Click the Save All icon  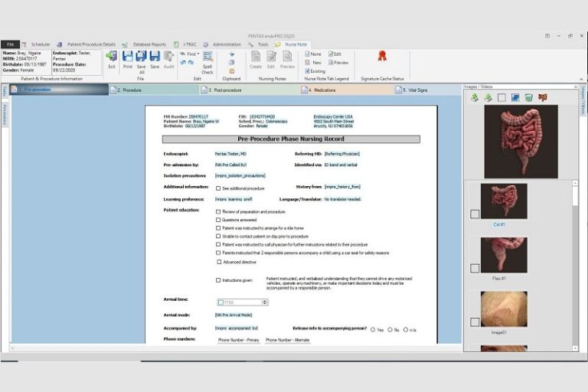tap(141, 58)
